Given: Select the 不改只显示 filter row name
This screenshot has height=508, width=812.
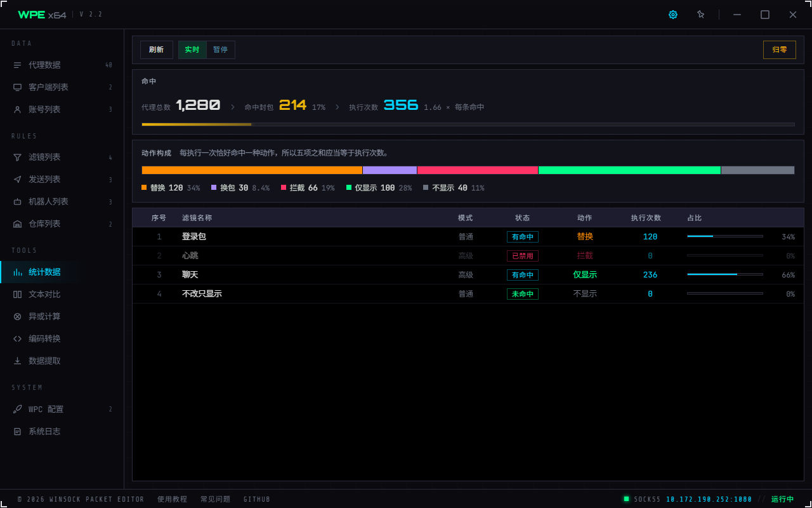Looking at the screenshot, I should tap(202, 293).
